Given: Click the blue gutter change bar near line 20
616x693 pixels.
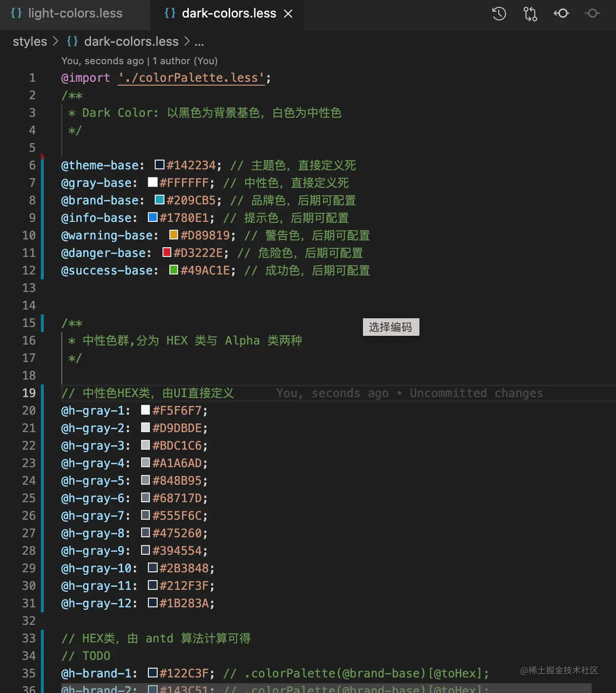Looking at the screenshot, I should click(x=43, y=410).
